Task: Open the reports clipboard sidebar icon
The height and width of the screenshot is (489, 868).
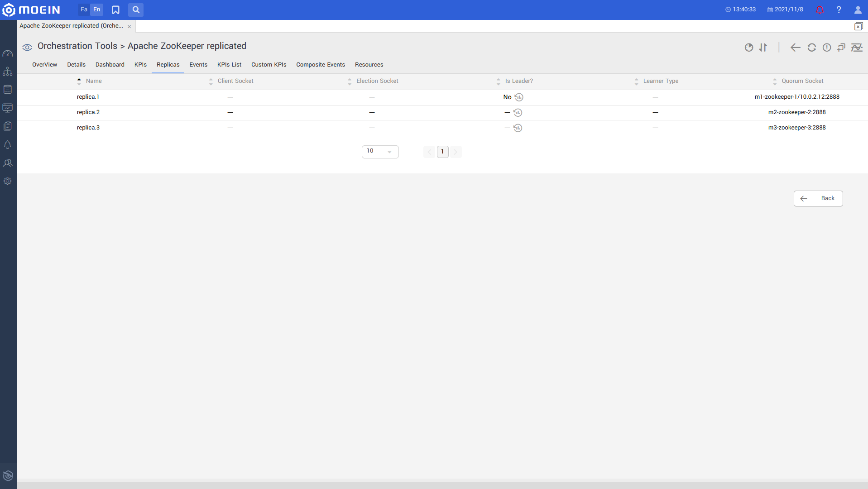Action: pos(8,126)
